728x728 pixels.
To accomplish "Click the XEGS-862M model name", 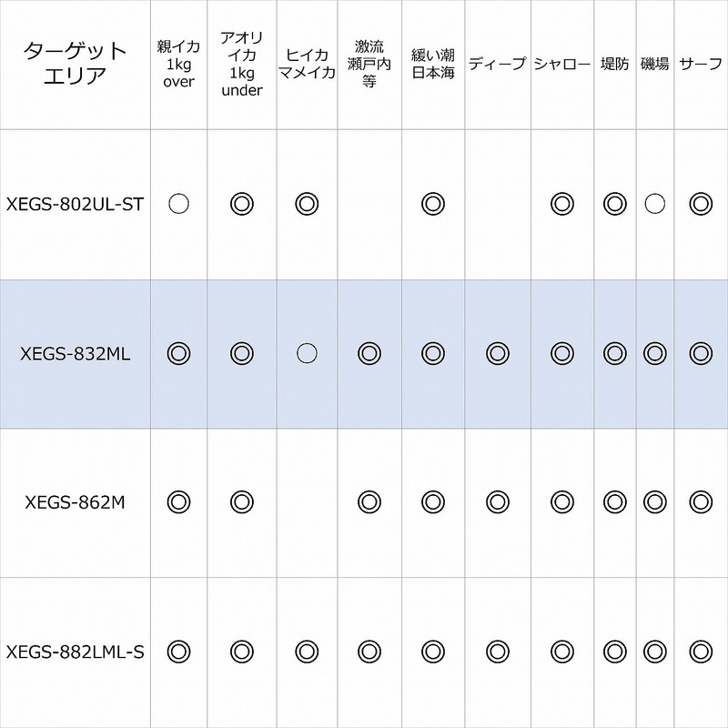I will [76, 500].
